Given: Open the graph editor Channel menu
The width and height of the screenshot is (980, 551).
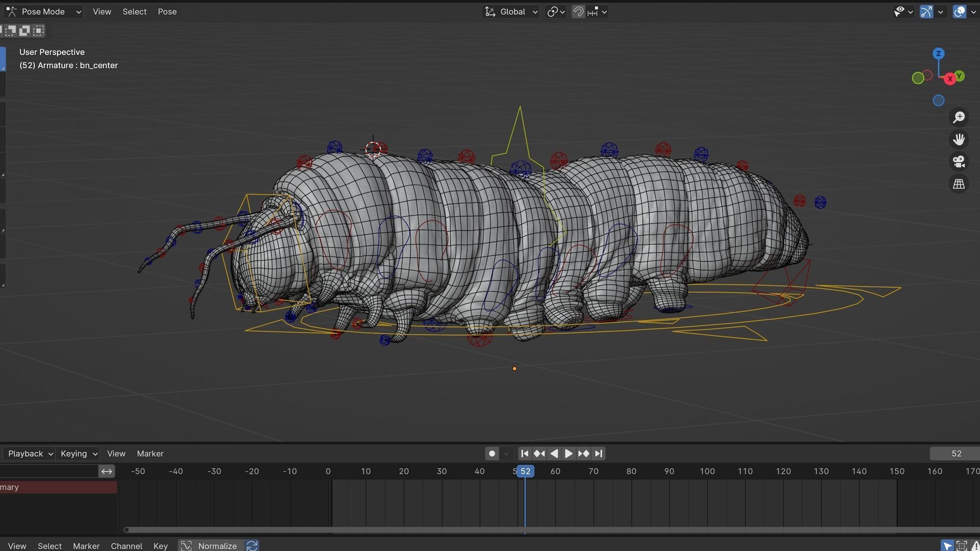Looking at the screenshot, I should 126,545.
